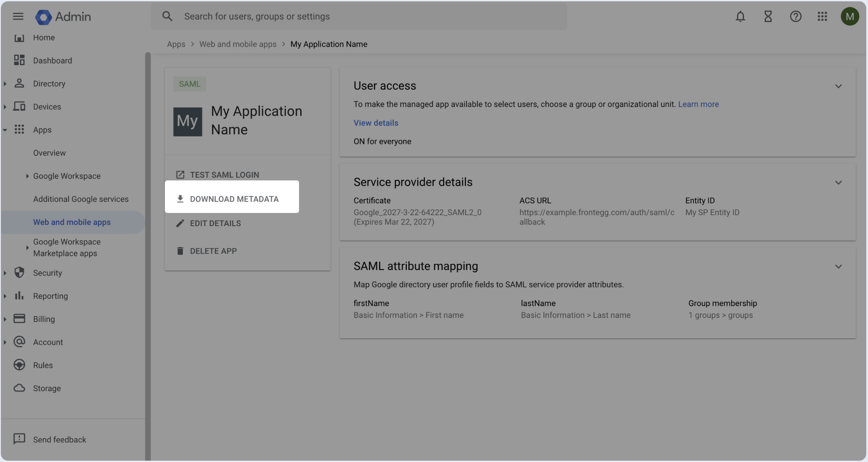Collapse the Apps sidebar section
The width and height of the screenshot is (868, 462).
coord(5,130)
